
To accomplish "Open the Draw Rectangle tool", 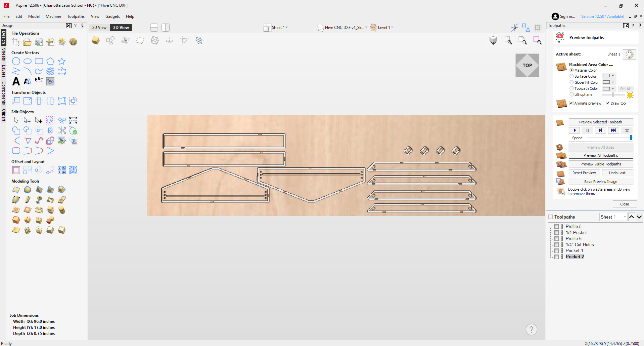I will pos(39,61).
